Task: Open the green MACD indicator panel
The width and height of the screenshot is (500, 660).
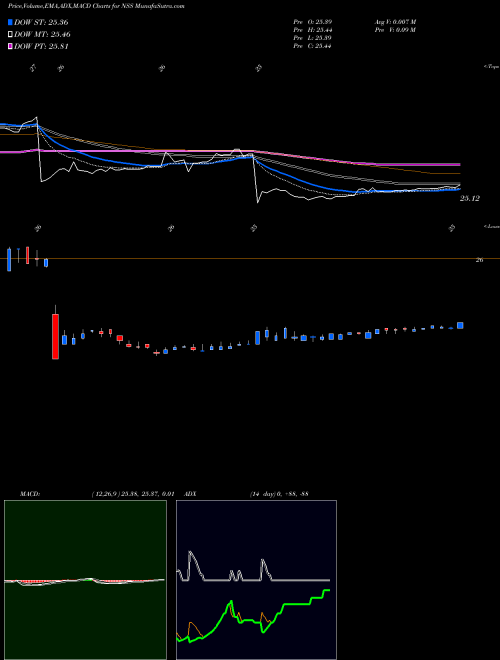Action: tap(85, 580)
